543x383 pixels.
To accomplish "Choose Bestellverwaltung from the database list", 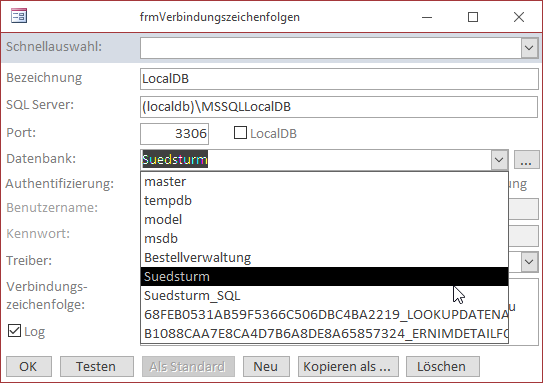I will point(324,258).
